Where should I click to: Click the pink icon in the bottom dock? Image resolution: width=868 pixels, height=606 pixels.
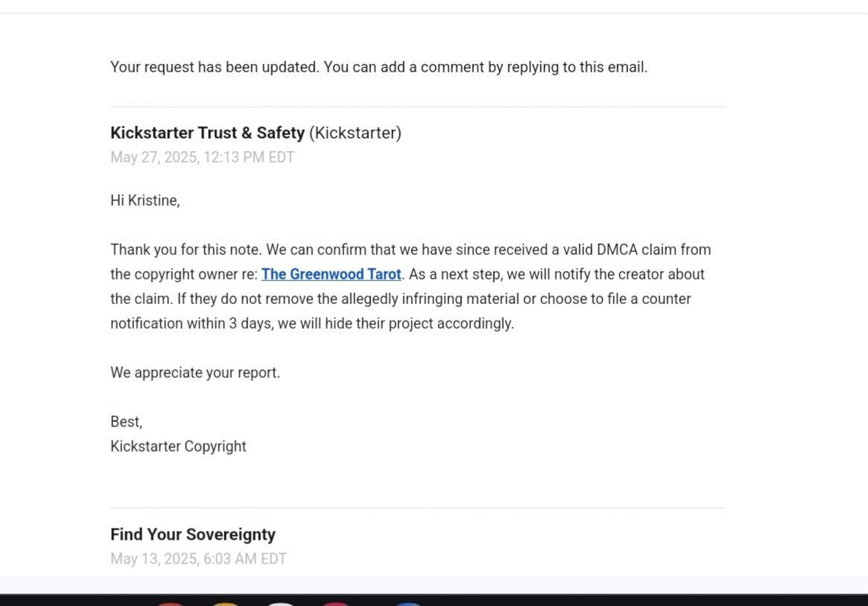click(x=336, y=603)
